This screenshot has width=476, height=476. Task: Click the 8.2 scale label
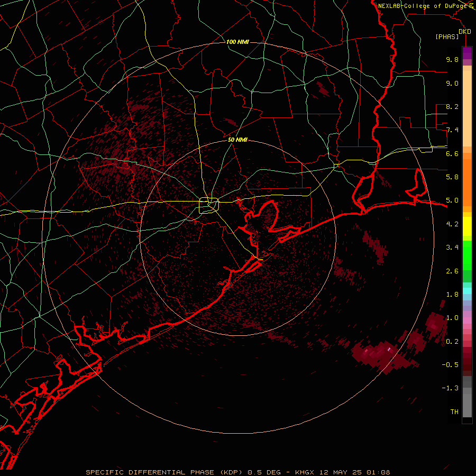[x=452, y=106]
